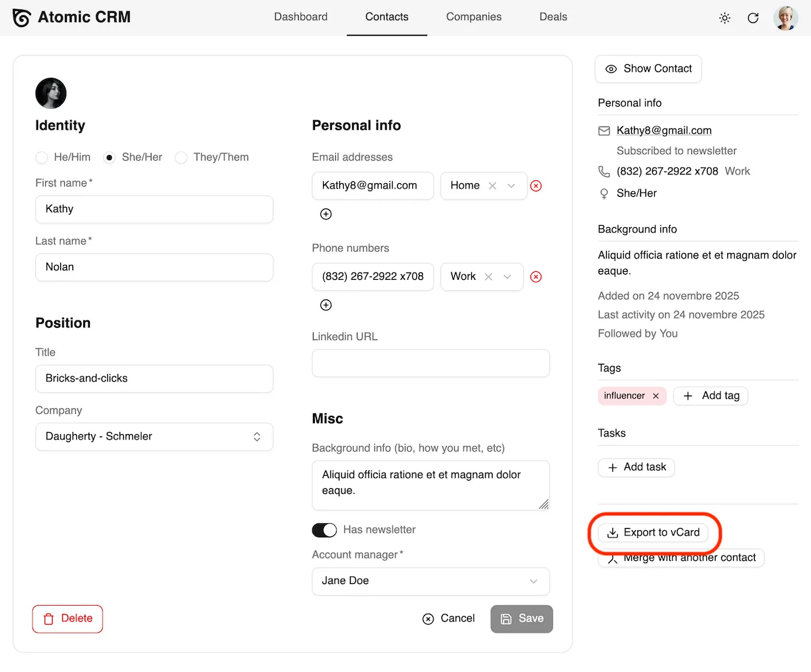Toggle light/dark theme with the sun icon
This screenshot has height=672, width=811.
(724, 18)
